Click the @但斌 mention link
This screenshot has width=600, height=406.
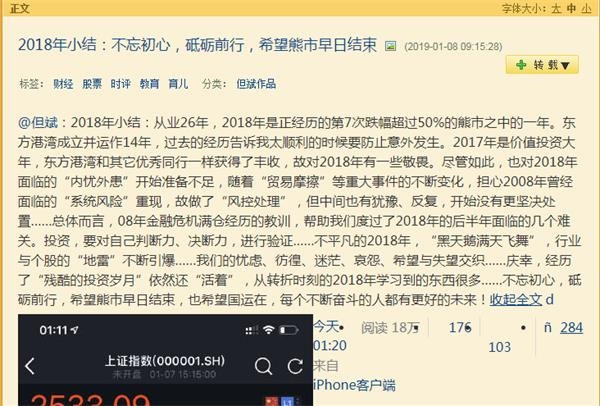(x=38, y=122)
